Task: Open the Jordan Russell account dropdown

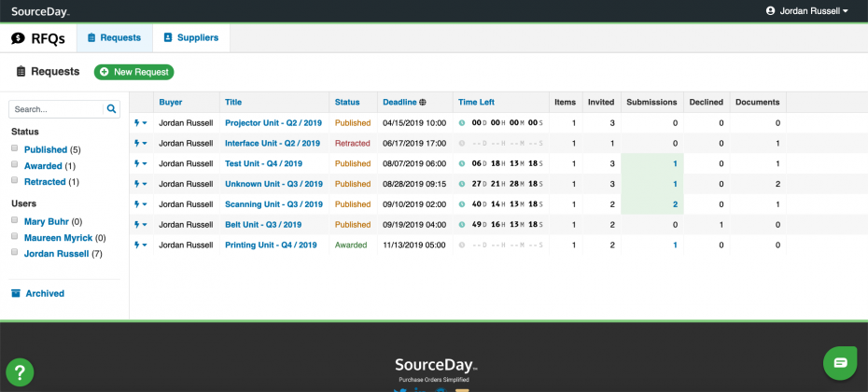Action: (x=807, y=11)
